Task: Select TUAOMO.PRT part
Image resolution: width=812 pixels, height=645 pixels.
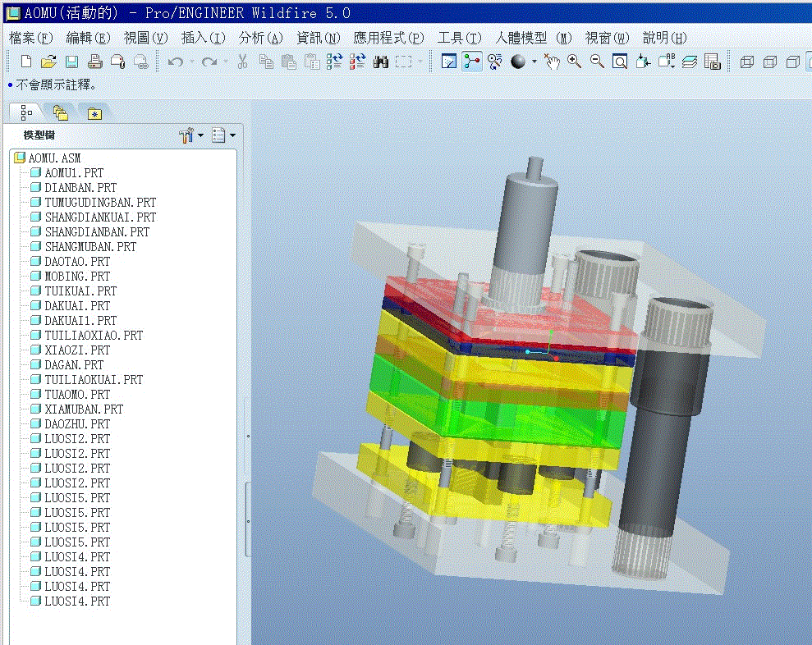Action: pyautogui.click(x=71, y=395)
